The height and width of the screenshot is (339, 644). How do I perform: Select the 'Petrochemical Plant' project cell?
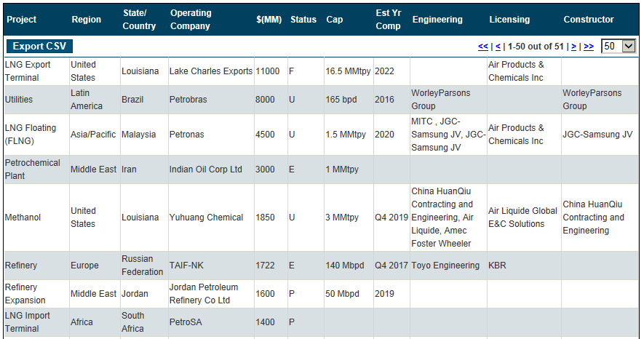pyautogui.click(x=36, y=169)
